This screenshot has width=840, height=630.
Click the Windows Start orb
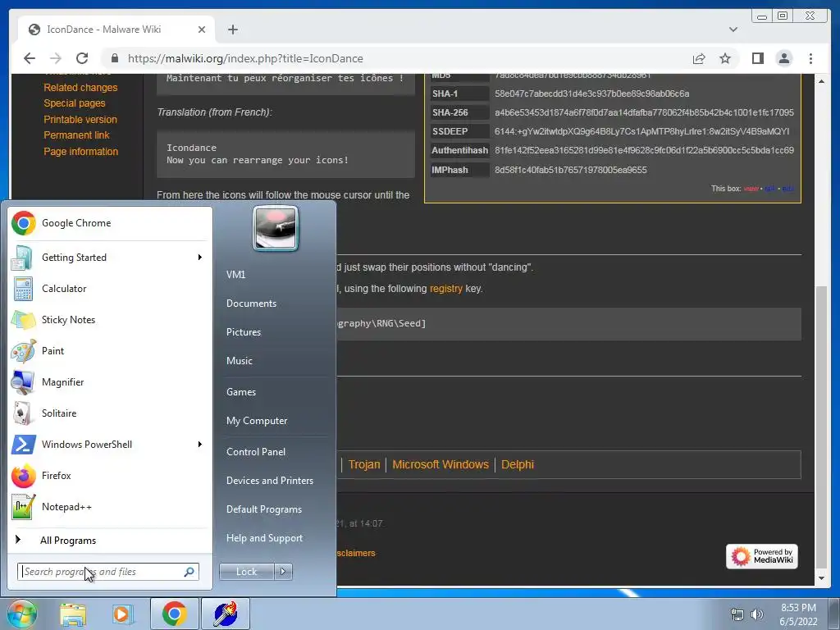pyautogui.click(x=21, y=614)
